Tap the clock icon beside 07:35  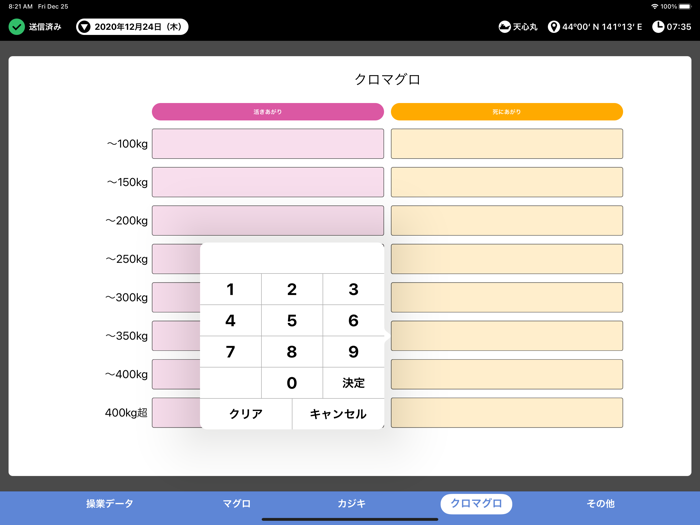coord(658,27)
